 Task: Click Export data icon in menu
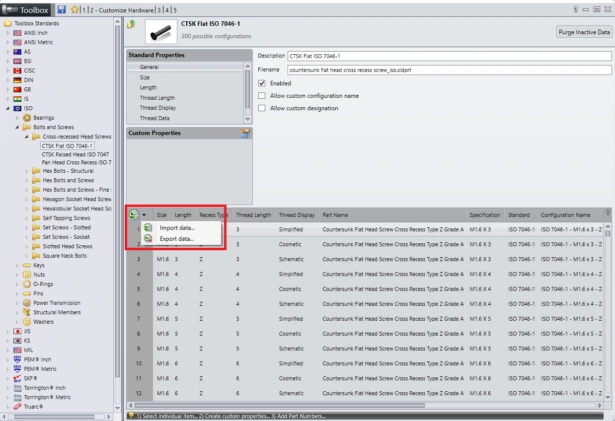coord(148,239)
